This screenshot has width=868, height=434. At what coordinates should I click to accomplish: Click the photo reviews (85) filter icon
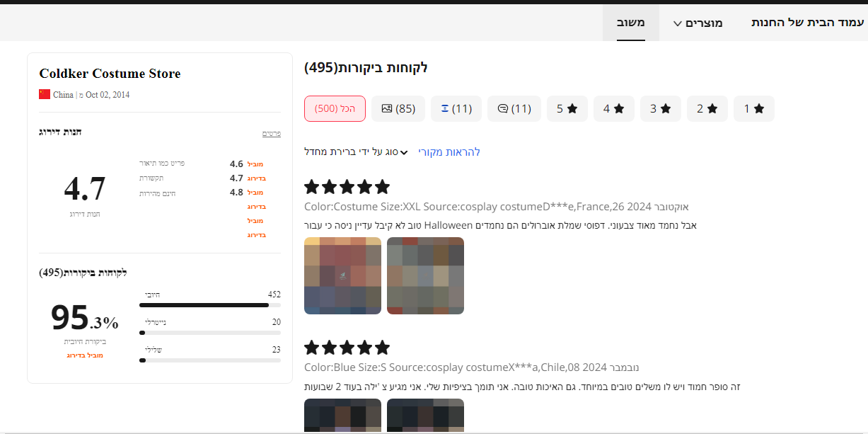398,108
